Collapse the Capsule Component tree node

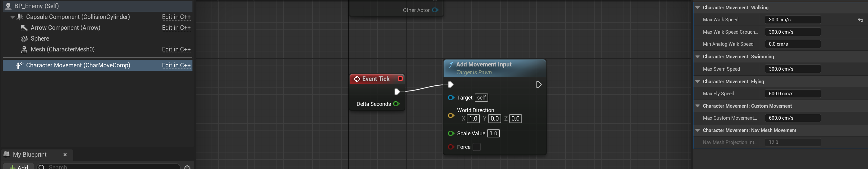[12, 17]
